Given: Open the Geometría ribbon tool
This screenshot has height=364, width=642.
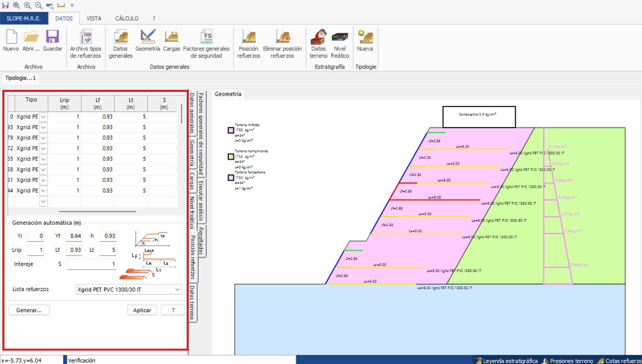Looking at the screenshot, I should tap(148, 37).
